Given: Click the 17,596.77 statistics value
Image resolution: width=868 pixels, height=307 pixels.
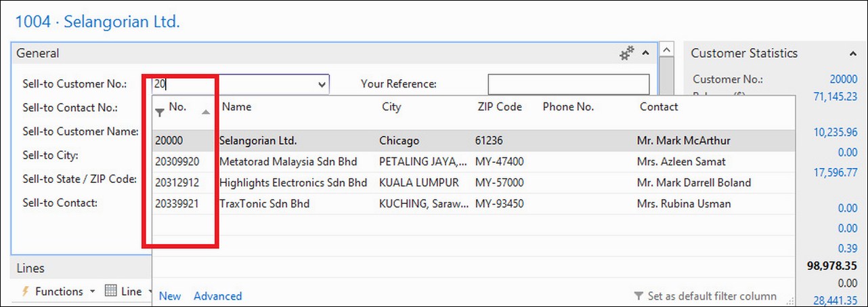Looking at the screenshot, I should [836, 173].
